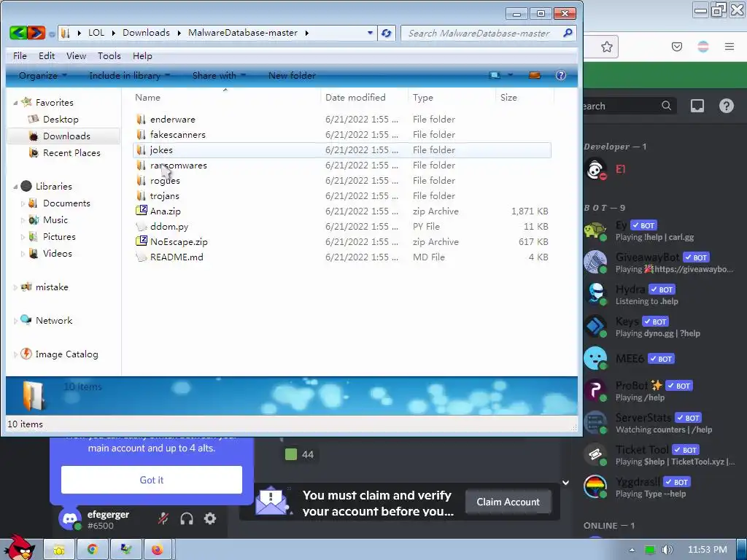Expand the Documents library node
This screenshot has height=560, width=747.
(23, 203)
